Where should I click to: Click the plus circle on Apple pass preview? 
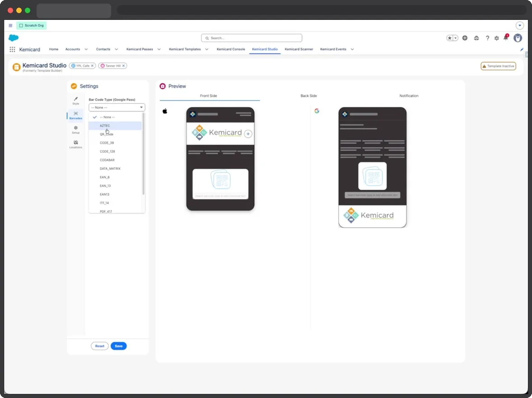pos(248,134)
